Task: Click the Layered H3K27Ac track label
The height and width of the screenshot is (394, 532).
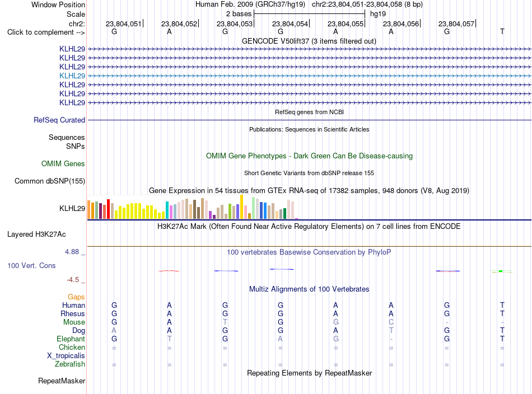Action: [36, 234]
